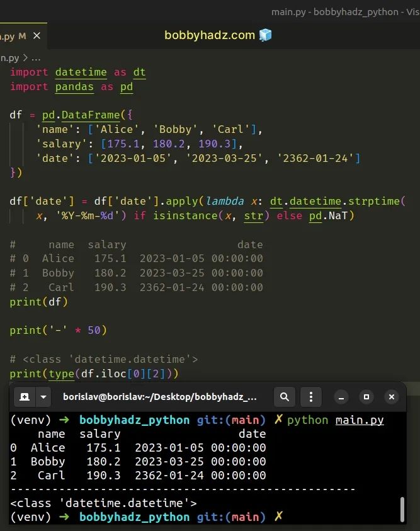
Task: Click the 'dt' alias on import line
Action: pos(139,72)
